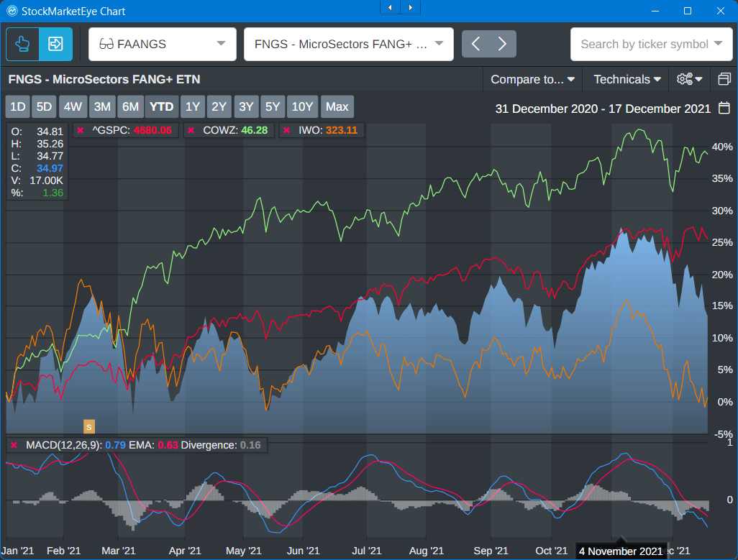Expand the ticker search dropdown arrow
Screen dimensions: 738x560
pos(719,44)
